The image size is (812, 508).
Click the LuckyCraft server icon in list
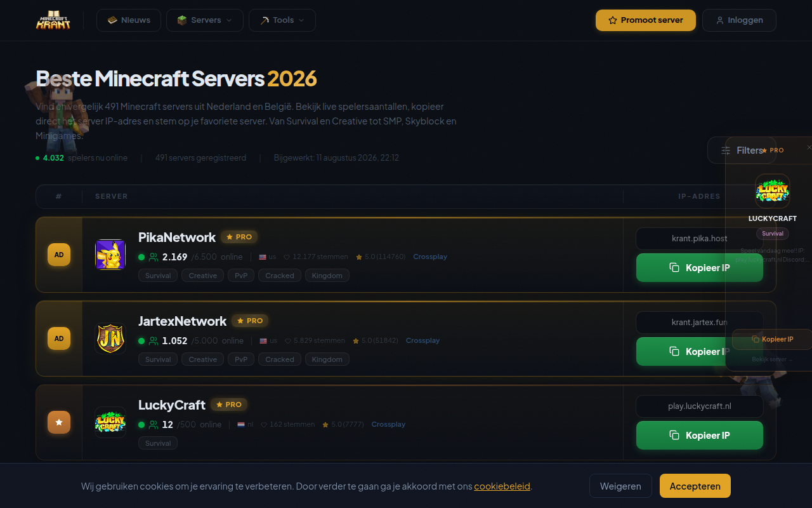click(110, 422)
